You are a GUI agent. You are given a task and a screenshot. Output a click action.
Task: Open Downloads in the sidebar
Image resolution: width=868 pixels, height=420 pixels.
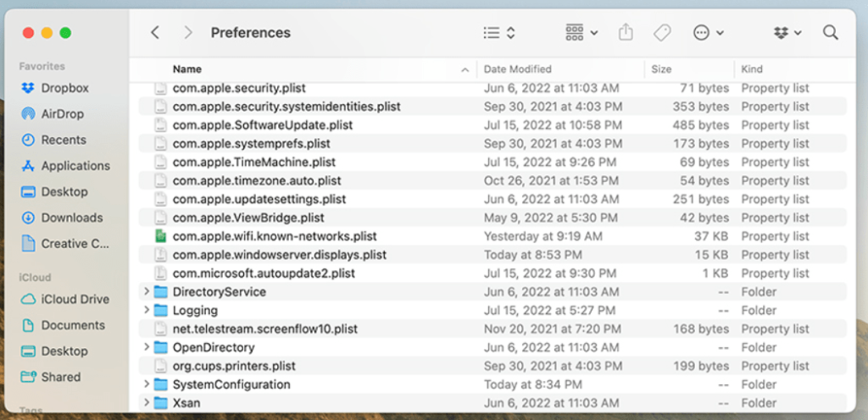coord(61,218)
